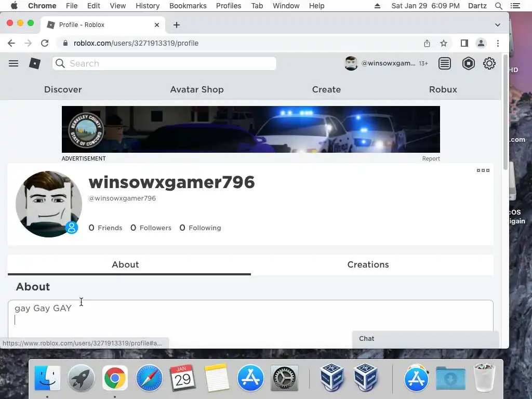Click the lock site info icon
Screen dimensions: 532x399
coord(66,43)
